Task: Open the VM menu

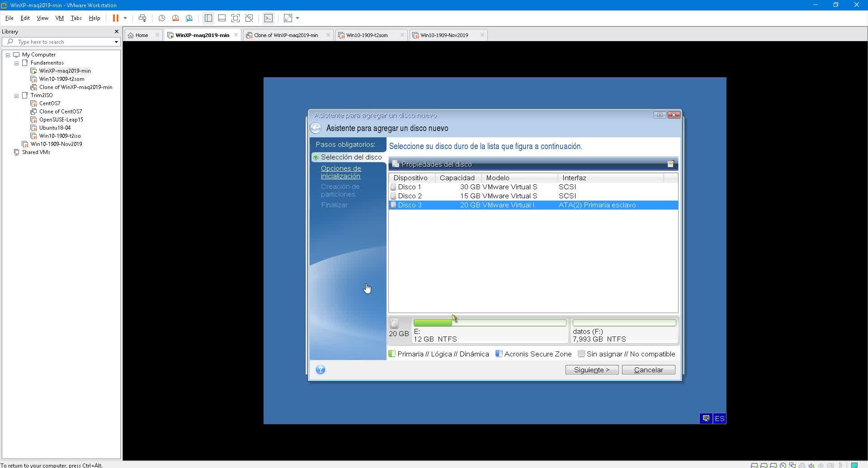Action: [x=59, y=18]
